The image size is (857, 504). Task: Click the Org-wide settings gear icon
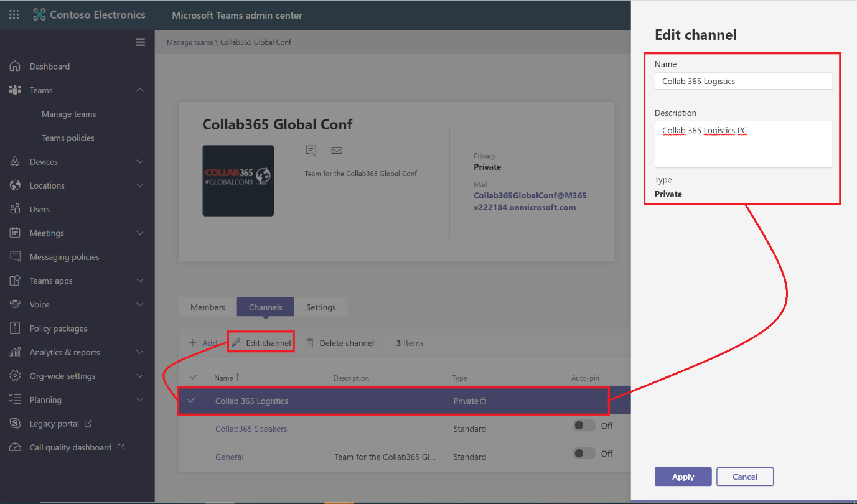point(15,376)
